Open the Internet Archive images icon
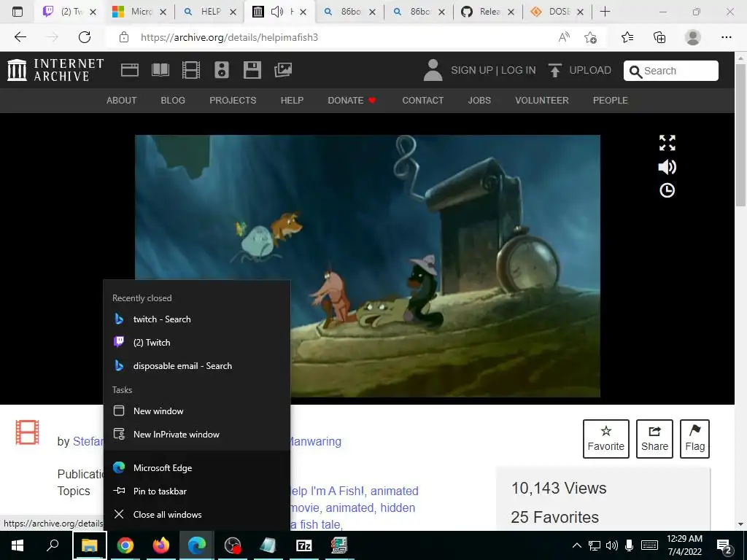747x560 pixels. (x=283, y=70)
